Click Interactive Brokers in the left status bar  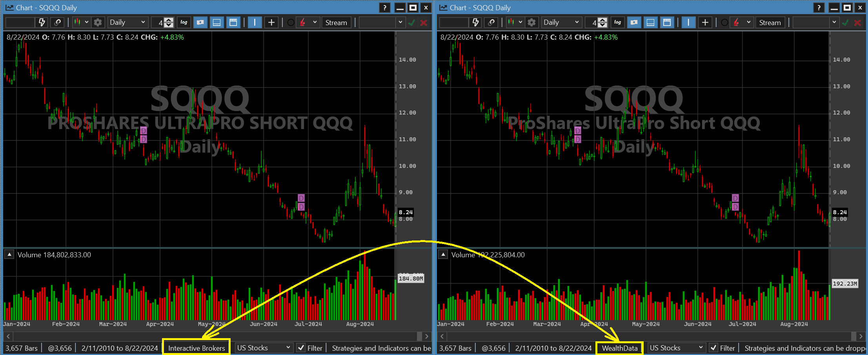[197, 348]
